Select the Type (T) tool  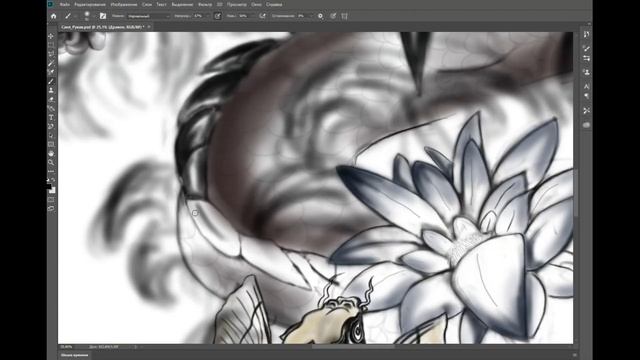(51, 118)
